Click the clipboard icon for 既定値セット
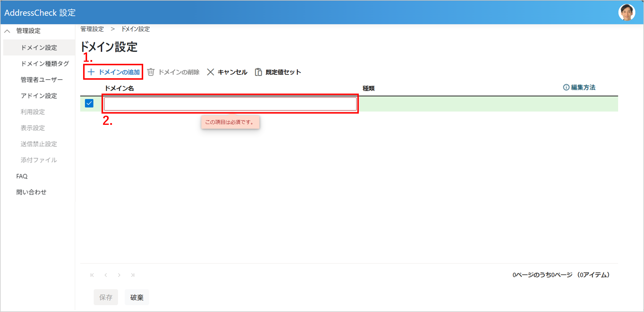This screenshot has width=644, height=312. tap(258, 72)
